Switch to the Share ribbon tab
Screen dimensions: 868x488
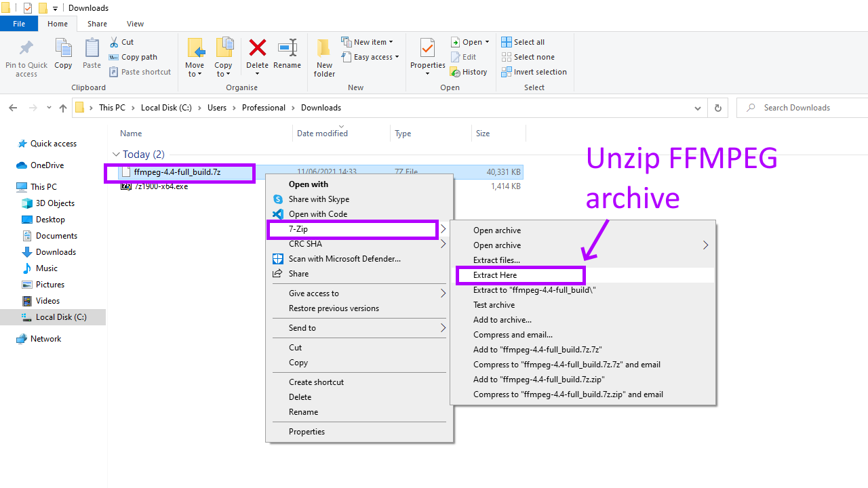pos(97,24)
